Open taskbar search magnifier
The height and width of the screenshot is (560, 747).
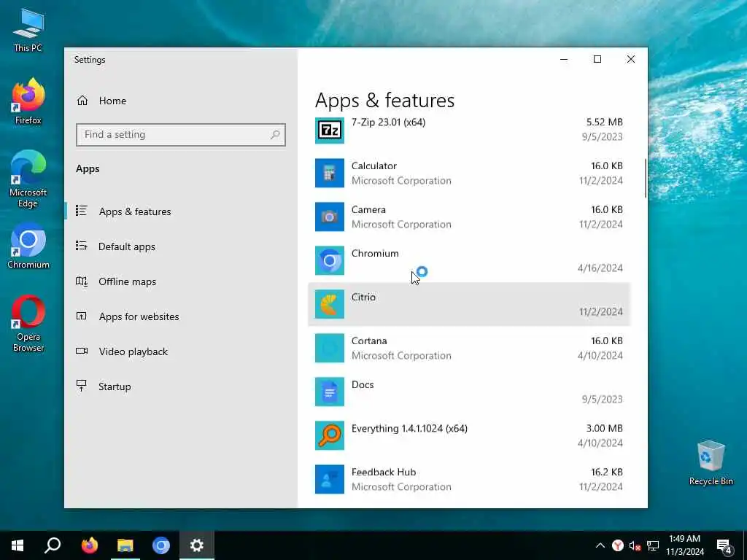point(53,545)
